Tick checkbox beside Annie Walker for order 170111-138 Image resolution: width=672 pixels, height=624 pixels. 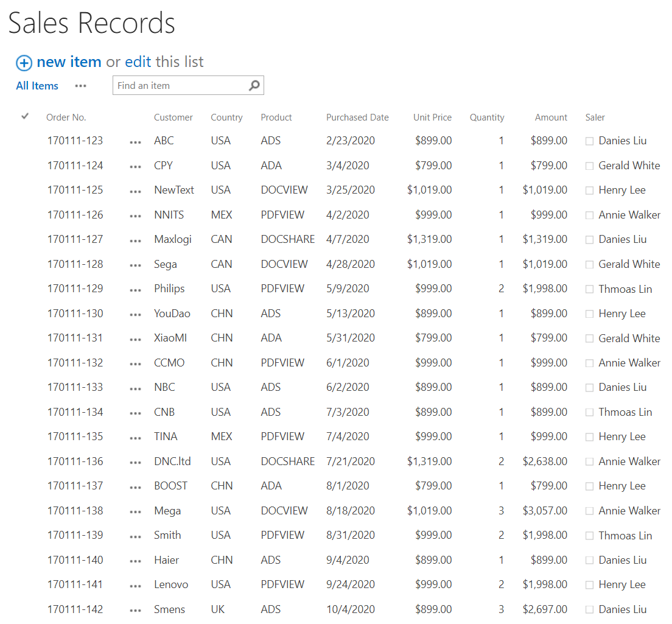589,511
